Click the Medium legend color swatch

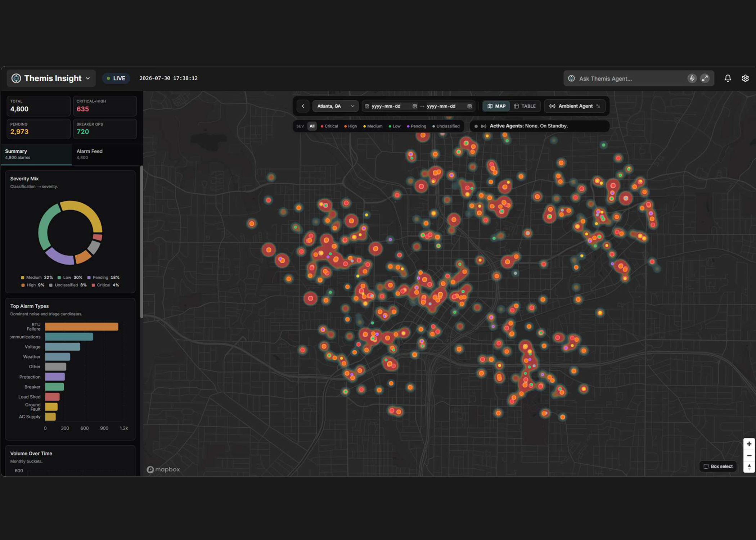coord(23,278)
